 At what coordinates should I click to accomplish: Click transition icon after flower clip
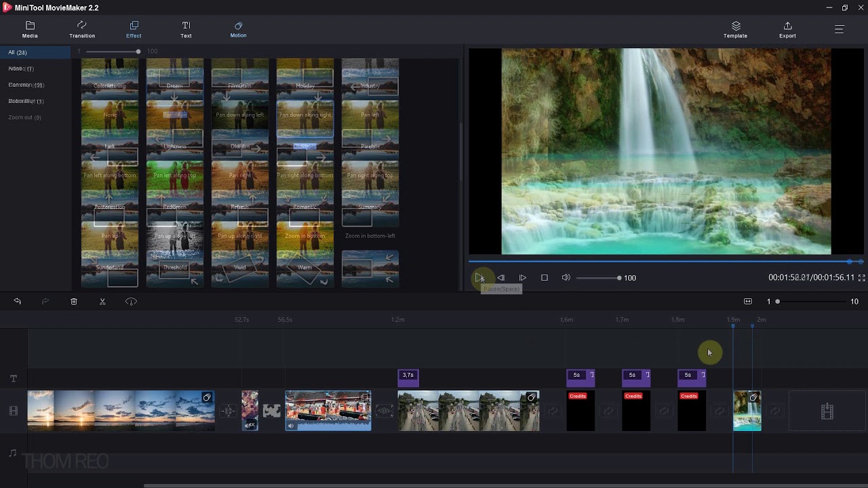272,411
